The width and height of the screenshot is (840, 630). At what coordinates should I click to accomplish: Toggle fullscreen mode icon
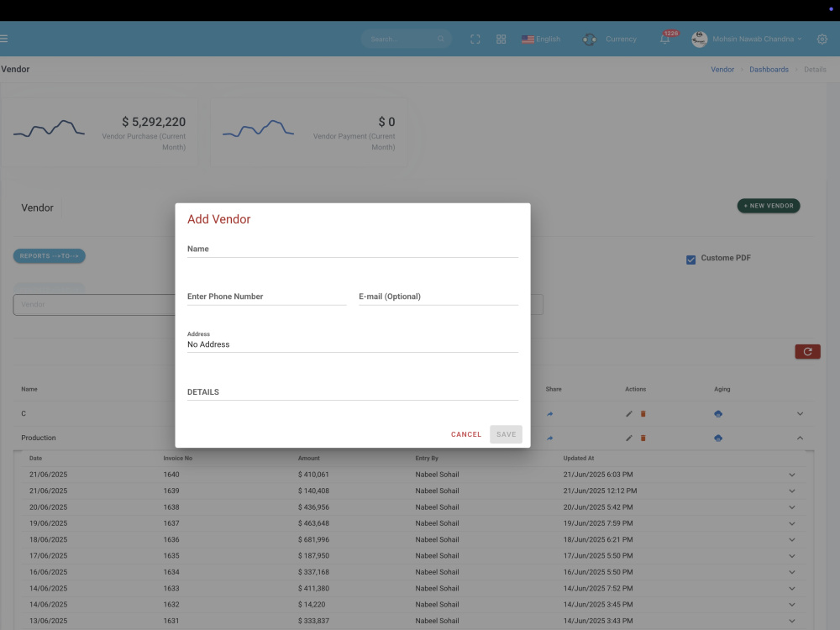[475, 39]
